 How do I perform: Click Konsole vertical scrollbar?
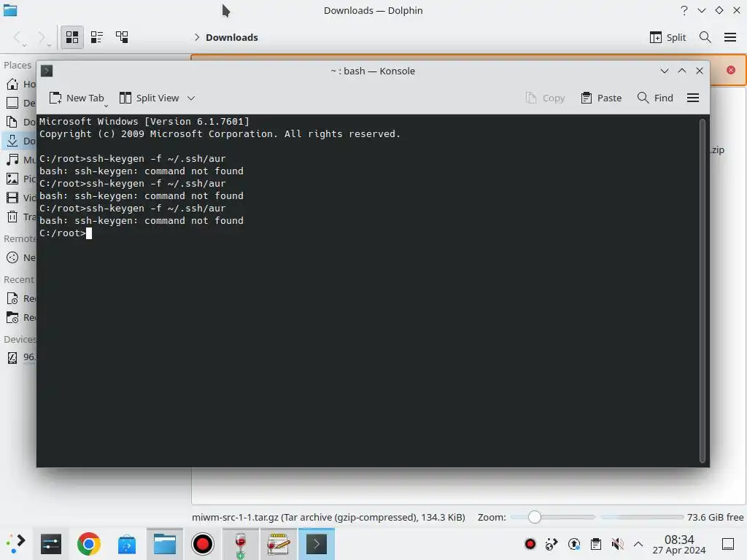703,290
